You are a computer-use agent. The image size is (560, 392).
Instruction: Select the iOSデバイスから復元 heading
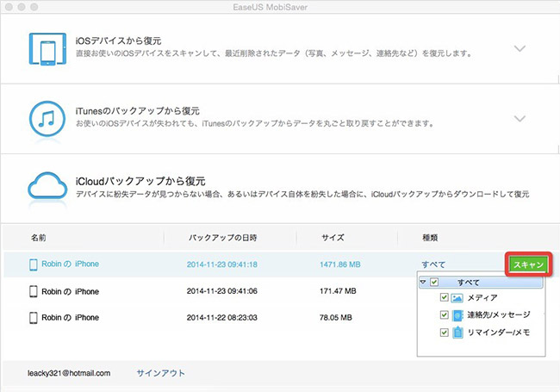point(118,40)
